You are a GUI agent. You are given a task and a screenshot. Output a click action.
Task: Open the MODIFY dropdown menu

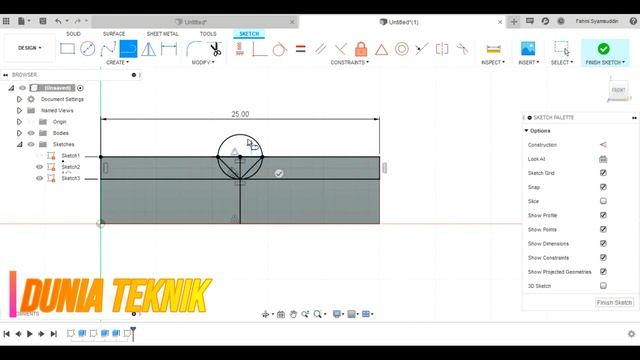click(203, 62)
